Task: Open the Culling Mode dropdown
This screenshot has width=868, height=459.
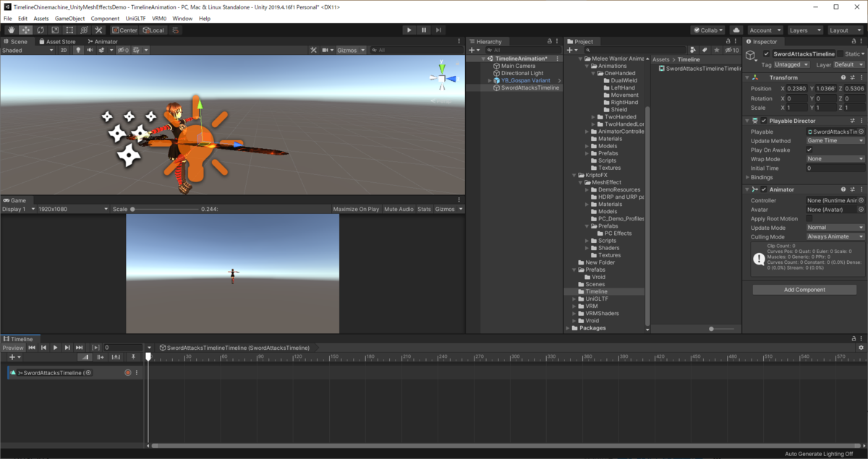Action: coord(835,236)
